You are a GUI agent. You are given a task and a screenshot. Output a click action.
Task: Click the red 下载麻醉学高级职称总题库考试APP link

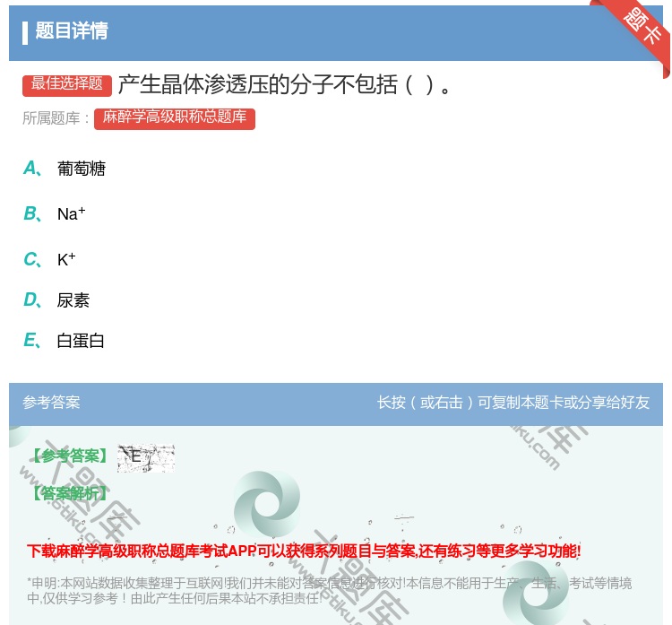click(304, 551)
